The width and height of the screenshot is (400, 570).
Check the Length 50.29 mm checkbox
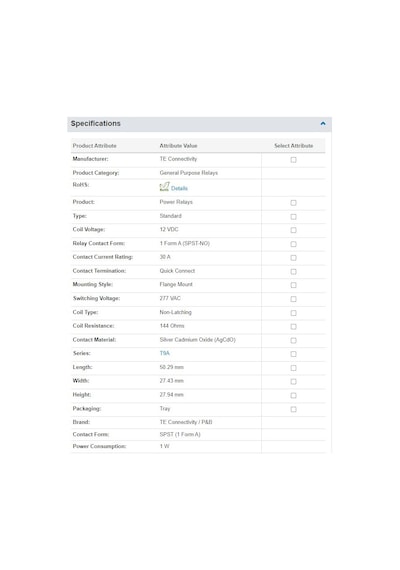point(293,368)
